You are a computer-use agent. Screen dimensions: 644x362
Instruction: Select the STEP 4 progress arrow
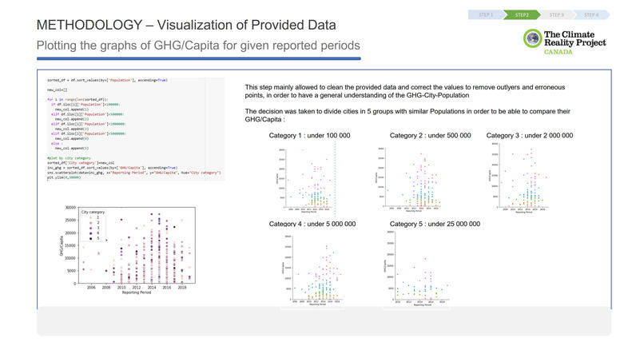point(591,15)
